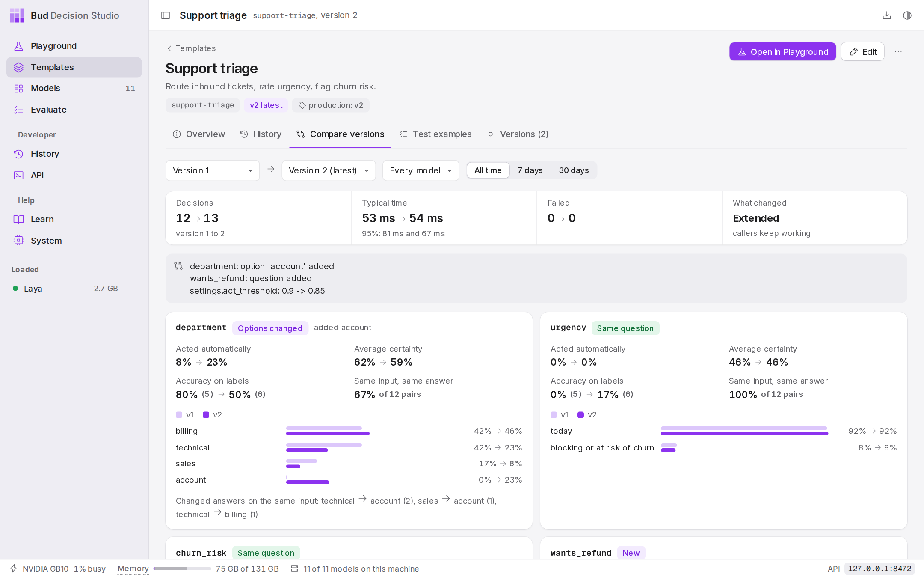Screen dimensions: 924x578
Task: Click the Edit button
Action: pyautogui.click(x=862, y=52)
